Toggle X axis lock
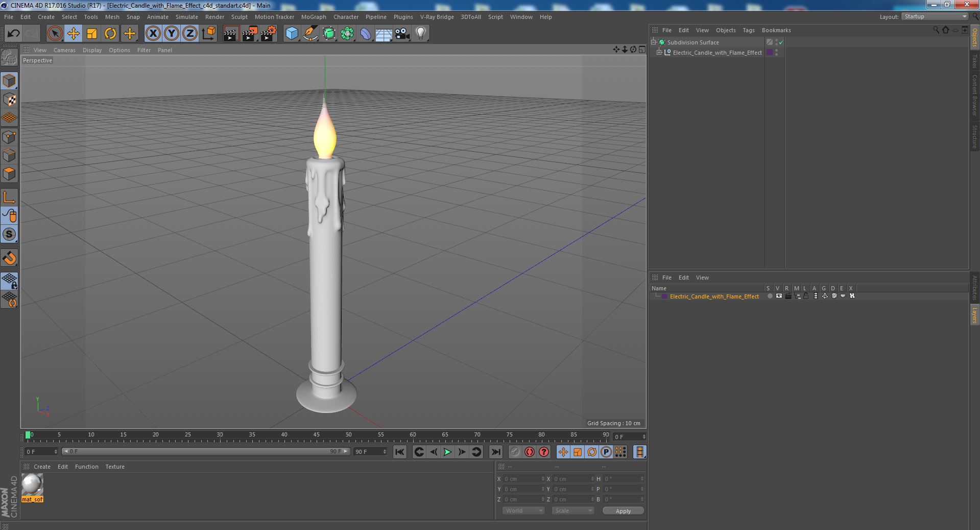Image resolution: width=980 pixels, height=530 pixels. click(x=153, y=34)
